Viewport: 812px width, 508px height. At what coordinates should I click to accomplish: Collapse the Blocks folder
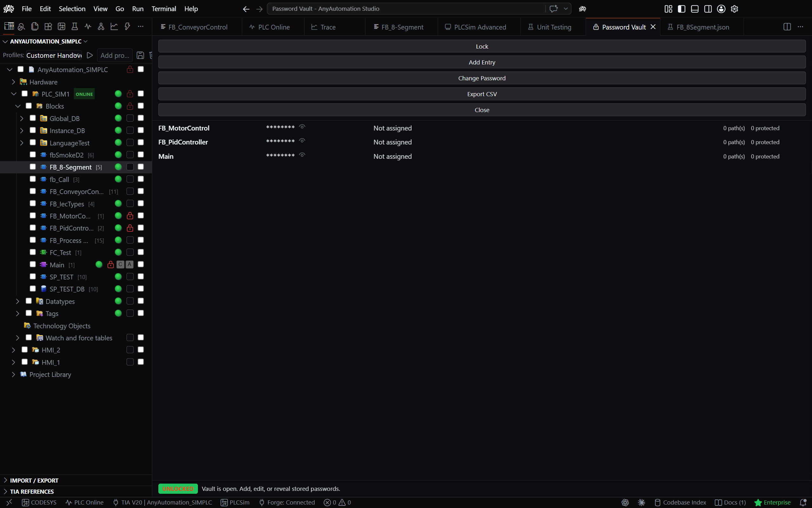(x=18, y=106)
